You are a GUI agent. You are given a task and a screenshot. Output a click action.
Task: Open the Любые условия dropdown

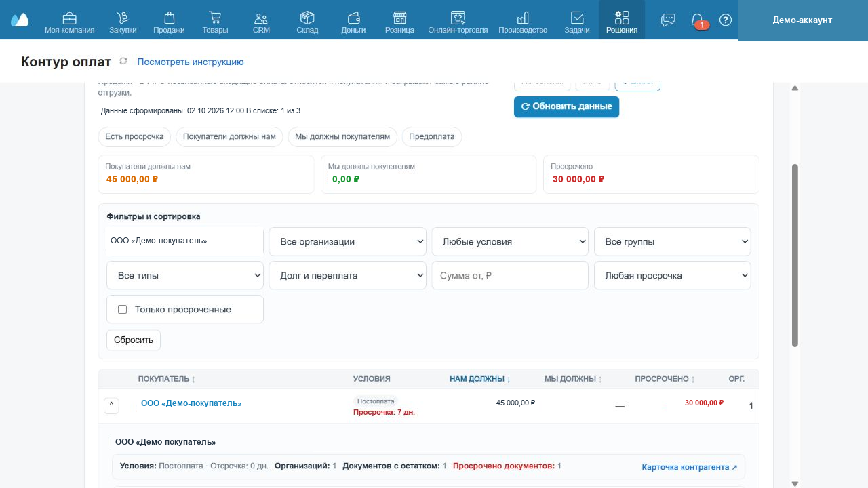[x=510, y=241]
